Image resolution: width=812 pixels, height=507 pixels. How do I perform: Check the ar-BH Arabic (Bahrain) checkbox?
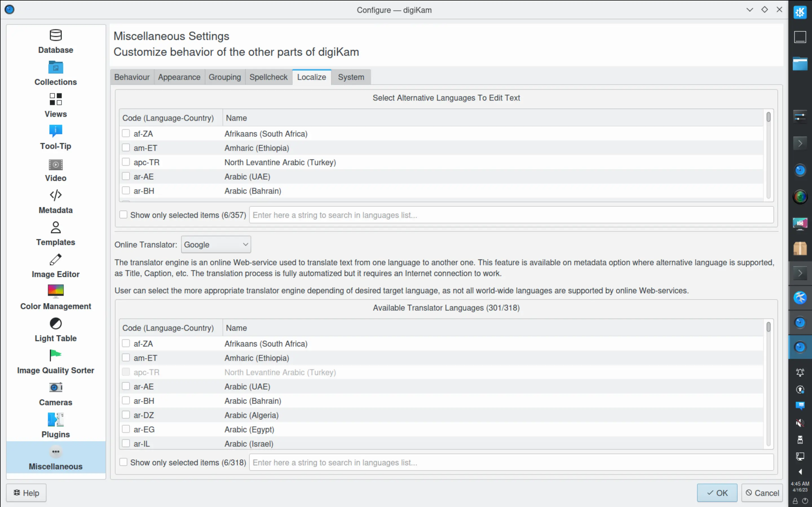click(126, 190)
